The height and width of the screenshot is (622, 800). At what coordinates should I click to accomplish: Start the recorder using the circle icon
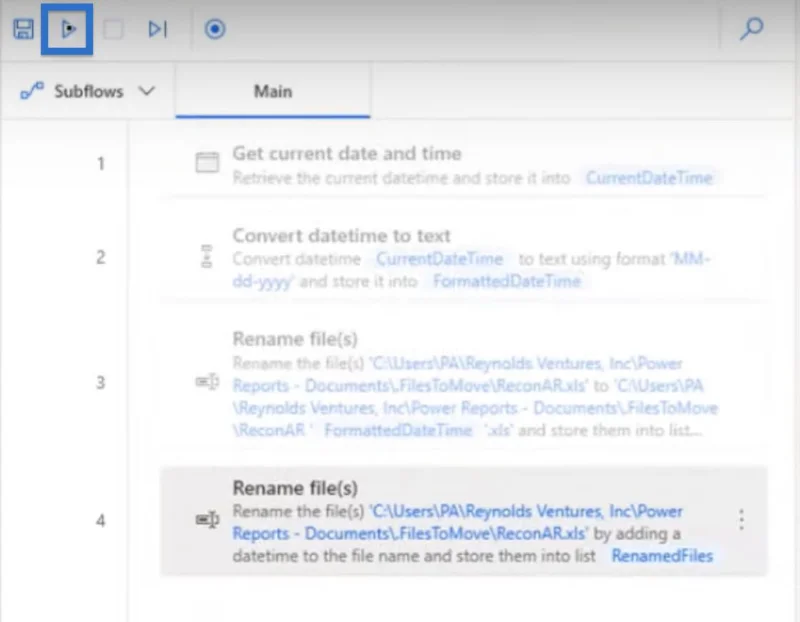point(215,29)
